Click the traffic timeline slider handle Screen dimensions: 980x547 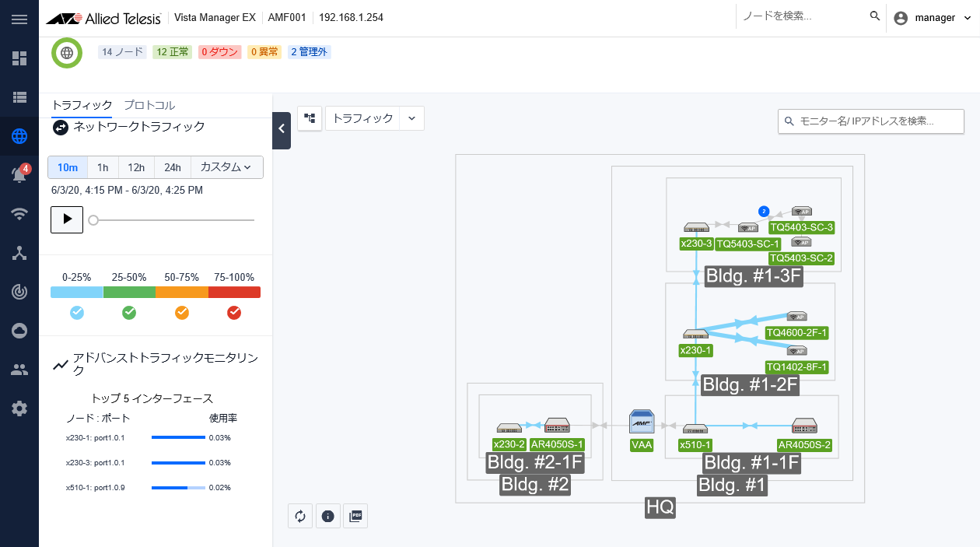click(x=93, y=220)
